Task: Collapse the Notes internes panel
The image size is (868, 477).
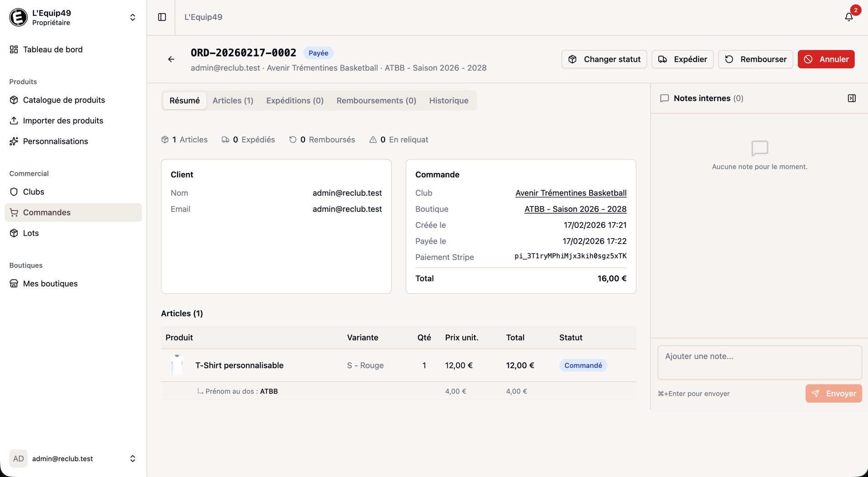Action: [x=852, y=98]
